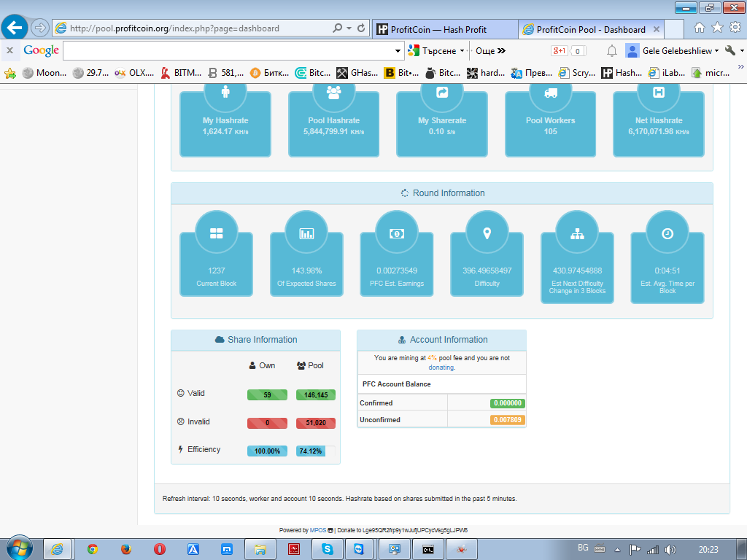This screenshot has width=747, height=560.
Task: Click the Google +1 button
Action: pyautogui.click(x=559, y=50)
